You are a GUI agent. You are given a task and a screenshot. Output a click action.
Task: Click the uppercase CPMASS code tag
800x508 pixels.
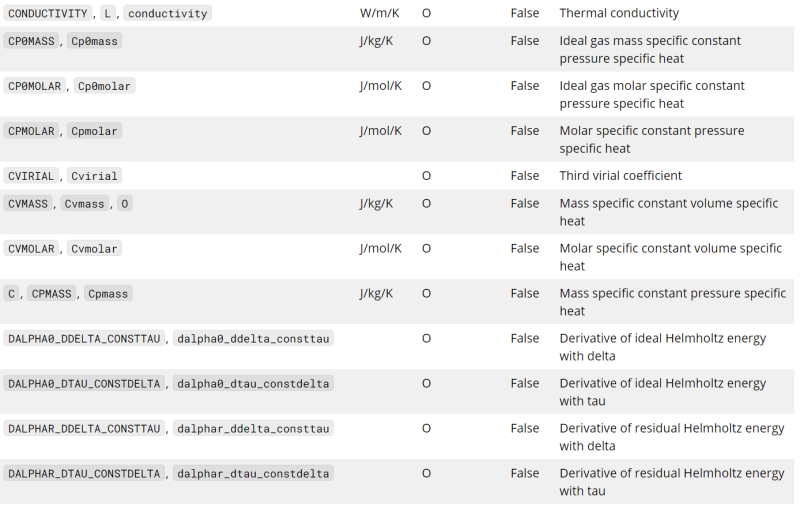click(x=51, y=294)
